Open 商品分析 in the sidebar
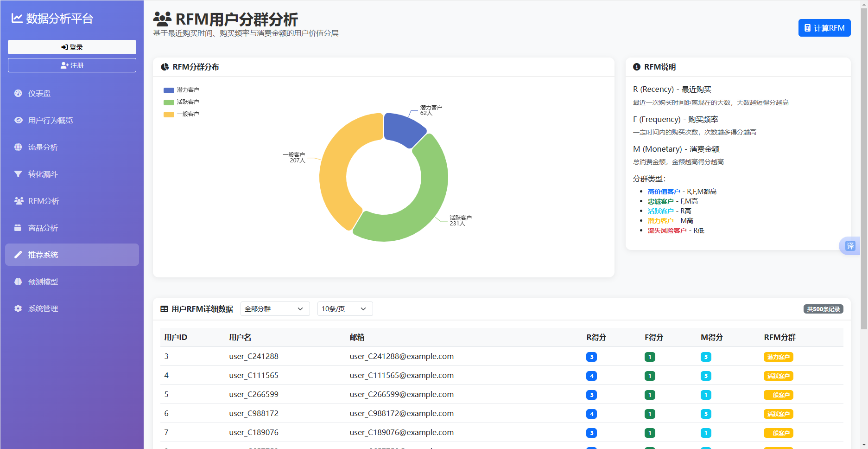868x449 pixels. pyautogui.click(x=72, y=228)
